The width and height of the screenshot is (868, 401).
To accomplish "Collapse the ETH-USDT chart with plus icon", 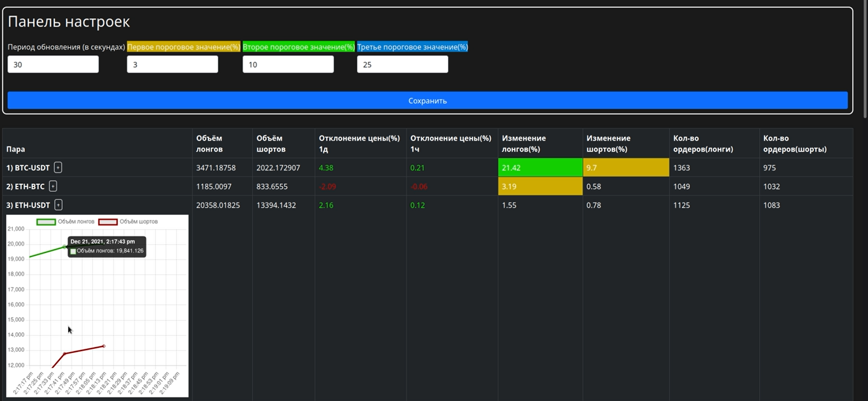I will tap(58, 205).
